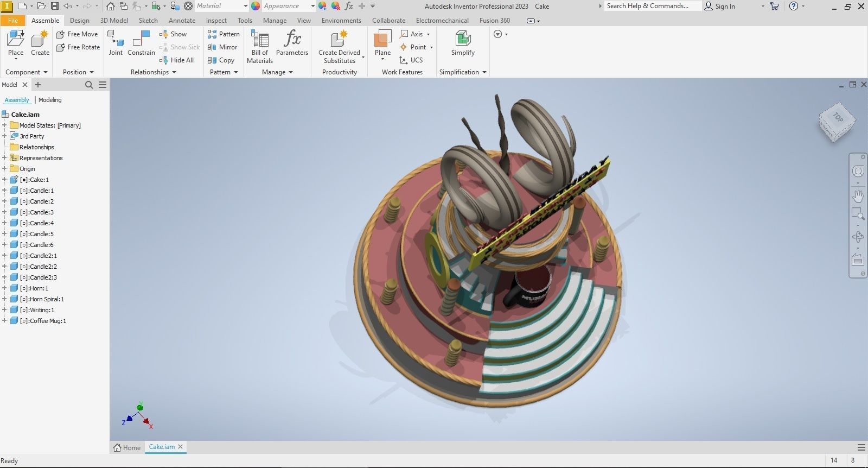Click Create Derived Substitutes

(340, 47)
